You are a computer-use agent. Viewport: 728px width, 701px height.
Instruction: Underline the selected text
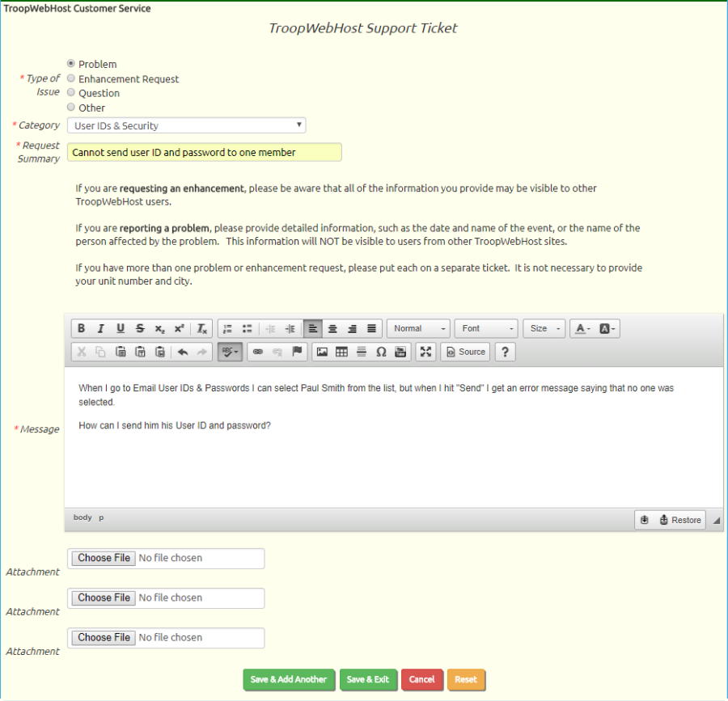(121, 328)
